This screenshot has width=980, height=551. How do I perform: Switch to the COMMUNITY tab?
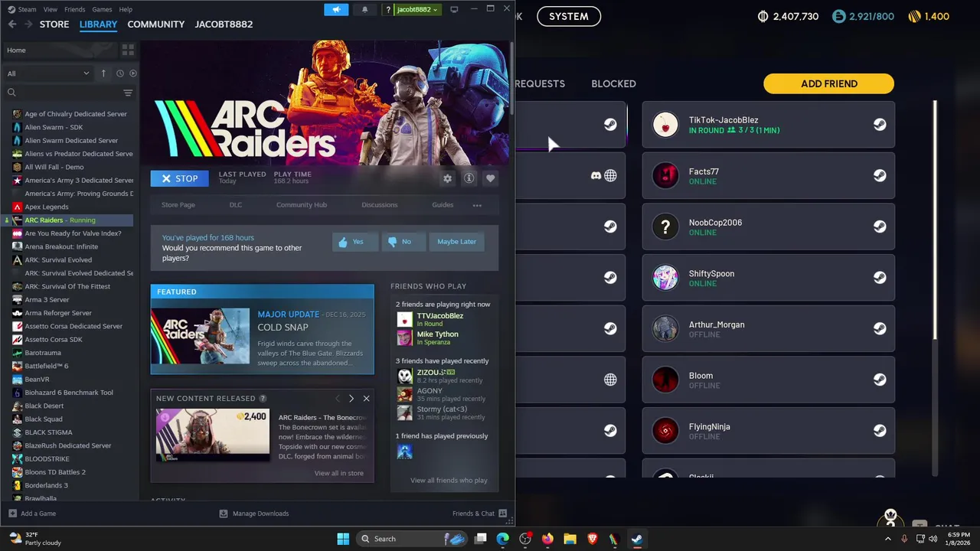(156, 24)
